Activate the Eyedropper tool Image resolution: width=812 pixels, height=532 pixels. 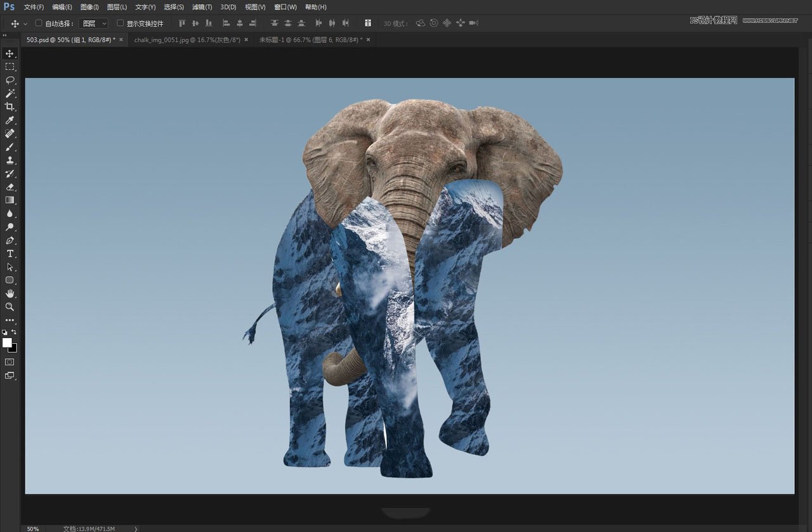pyautogui.click(x=10, y=120)
